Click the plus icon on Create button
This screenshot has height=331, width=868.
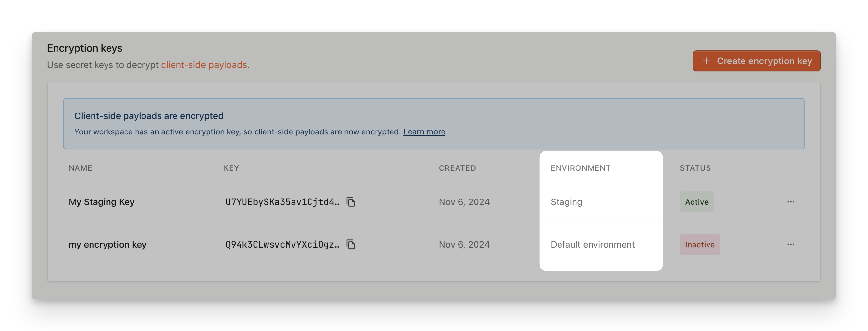click(706, 61)
